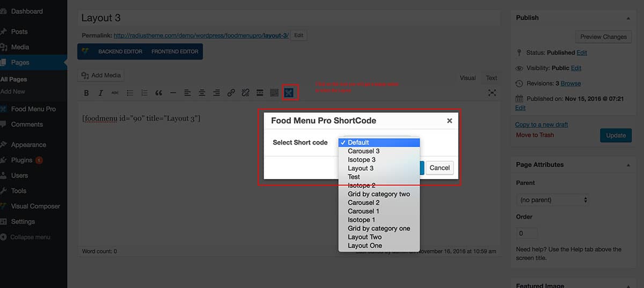644x288 pixels.
Task: Open the Parent page dropdown
Action: 553,200
